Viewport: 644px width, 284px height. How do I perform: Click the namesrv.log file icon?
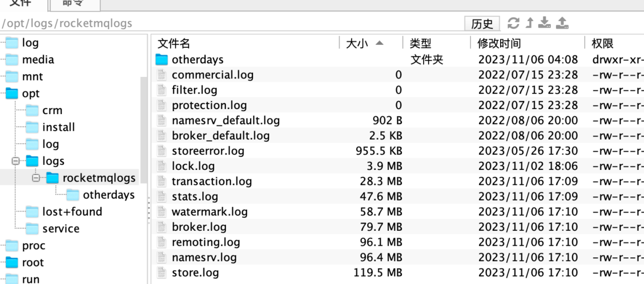pos(162,257)
